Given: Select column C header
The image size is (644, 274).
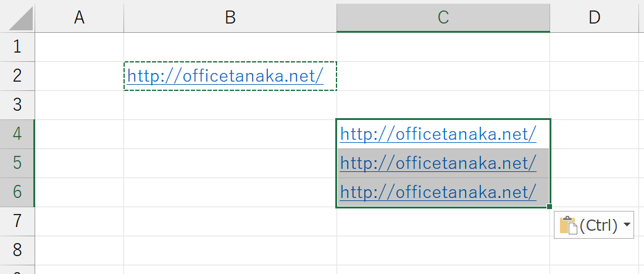Looking at the screenshot, I should pos(443,17).
